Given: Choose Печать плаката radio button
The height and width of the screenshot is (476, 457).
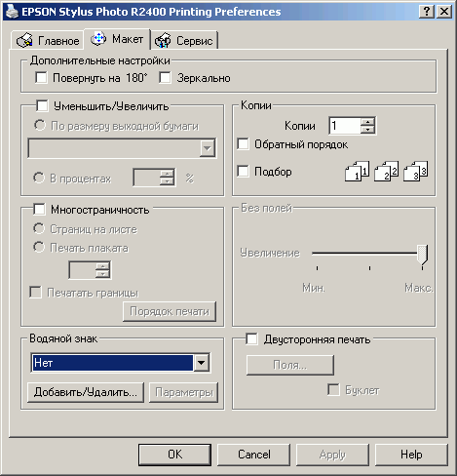Looking at the screenshot, I should click(39, 248).
